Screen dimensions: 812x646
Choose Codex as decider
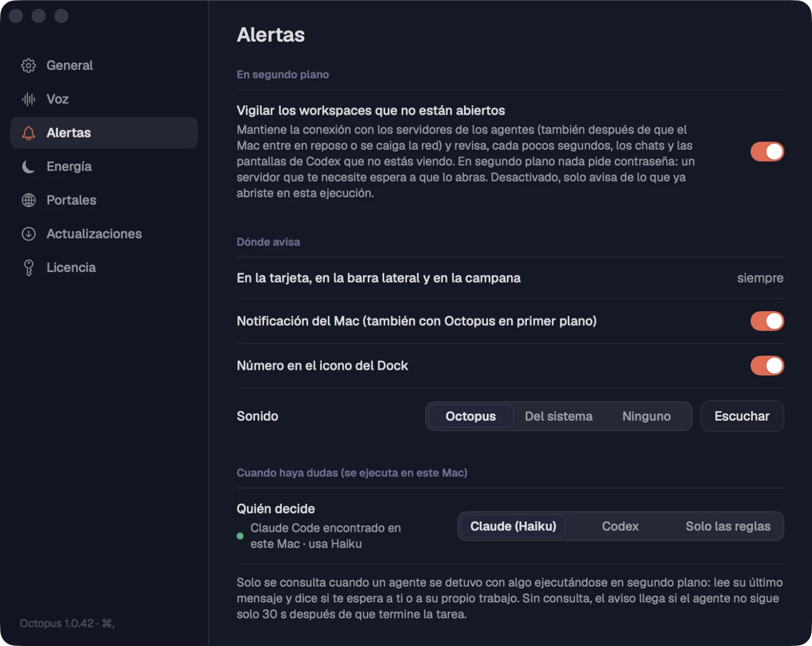tap(620, 526)
